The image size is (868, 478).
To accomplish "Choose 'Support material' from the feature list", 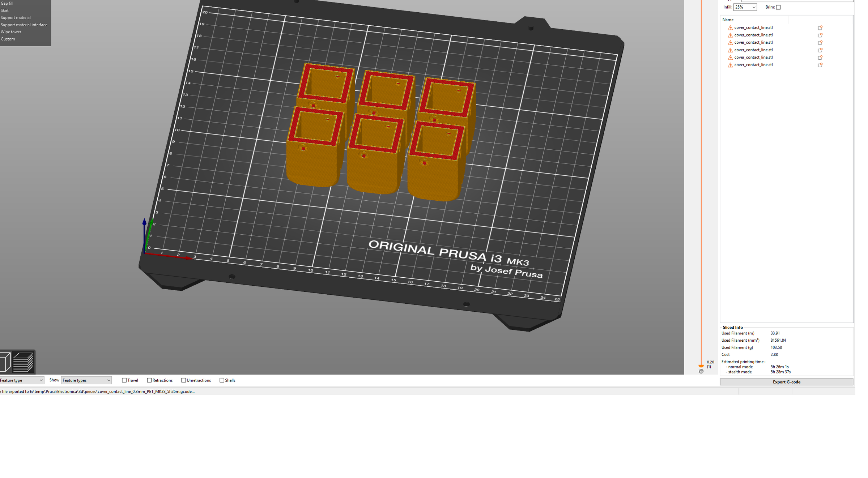I will pyautogui.click(x=16, y=17).
